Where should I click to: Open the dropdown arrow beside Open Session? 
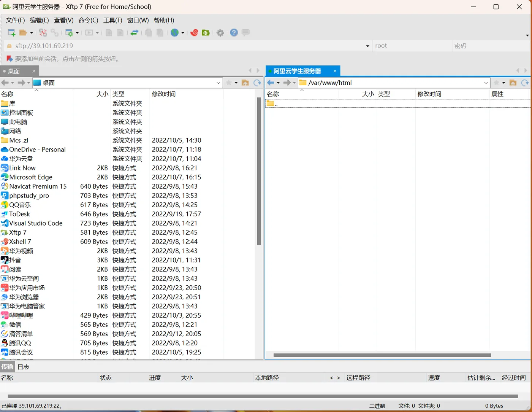[32, 33]
